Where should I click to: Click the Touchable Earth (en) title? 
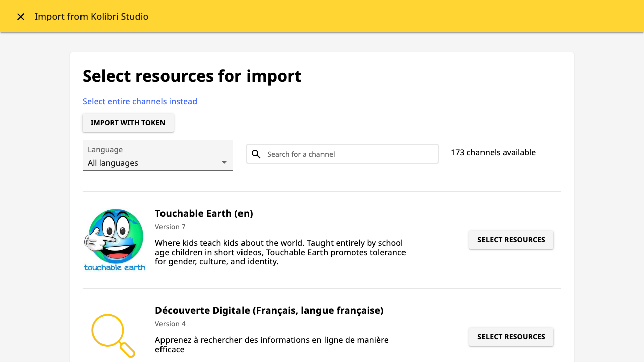click(204, 213)
